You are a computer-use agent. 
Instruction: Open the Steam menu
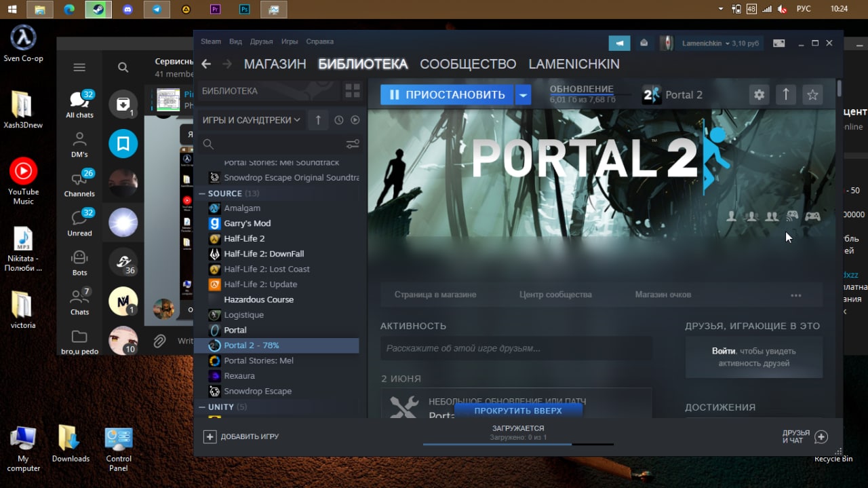211,41
